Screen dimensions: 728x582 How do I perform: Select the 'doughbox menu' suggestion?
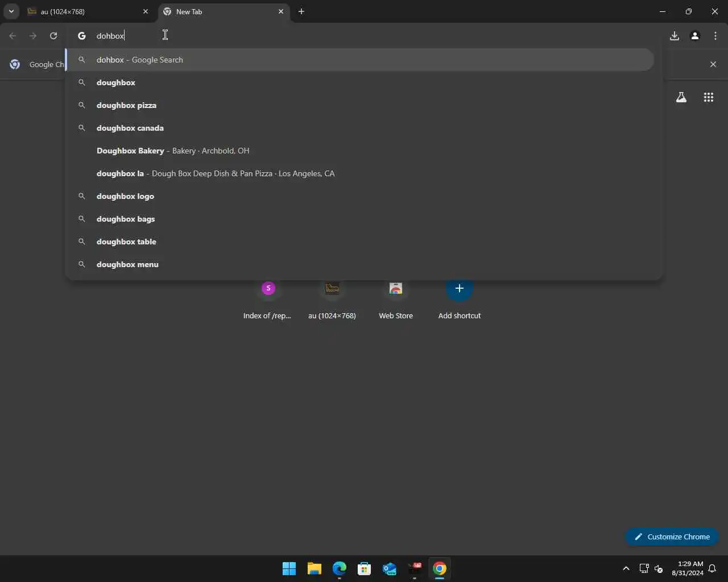coord(361,264)
